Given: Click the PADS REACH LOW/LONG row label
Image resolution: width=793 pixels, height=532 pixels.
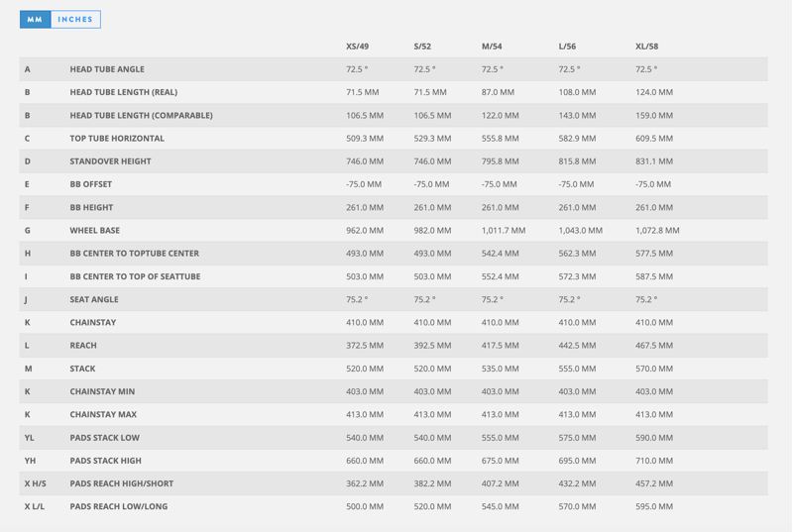Looking at the screenshot, I should 118,506.
